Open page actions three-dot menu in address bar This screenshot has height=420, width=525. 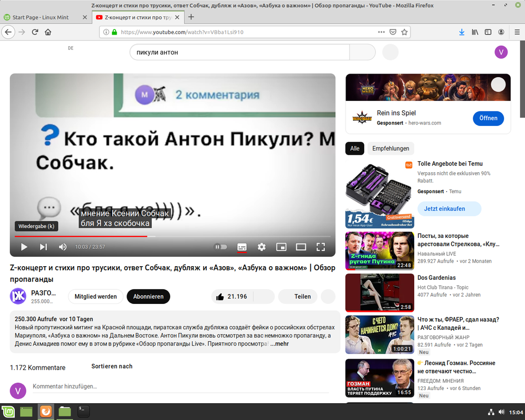click(381, 32)
